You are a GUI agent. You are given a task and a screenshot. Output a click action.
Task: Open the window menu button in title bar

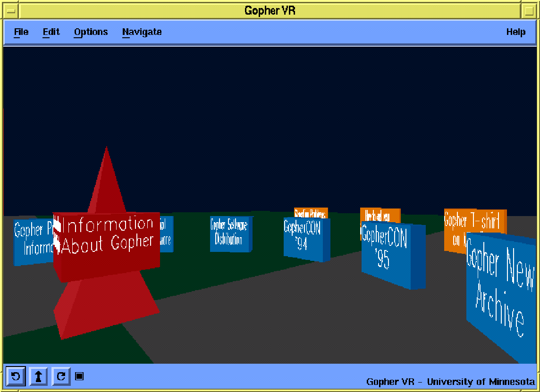(11, 11)
